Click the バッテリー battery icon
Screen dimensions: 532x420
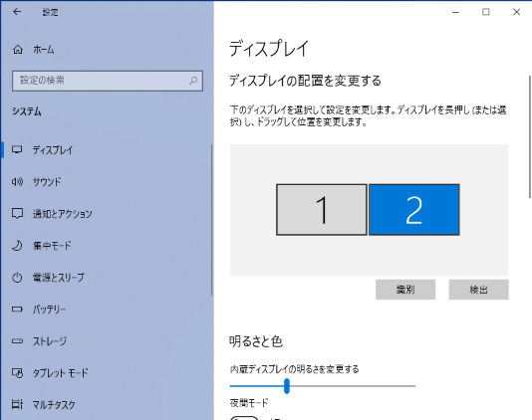[17, 309]
